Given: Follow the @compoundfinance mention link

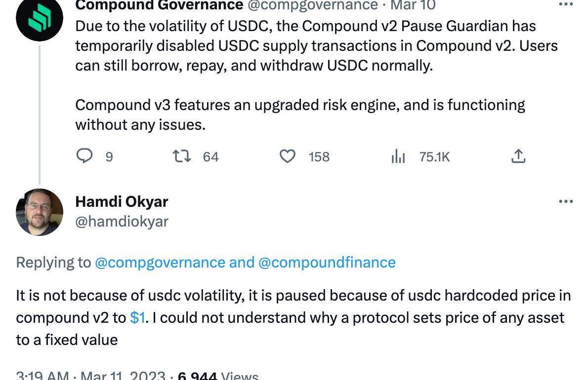Looking at the screenshot, I should (327, 263).
